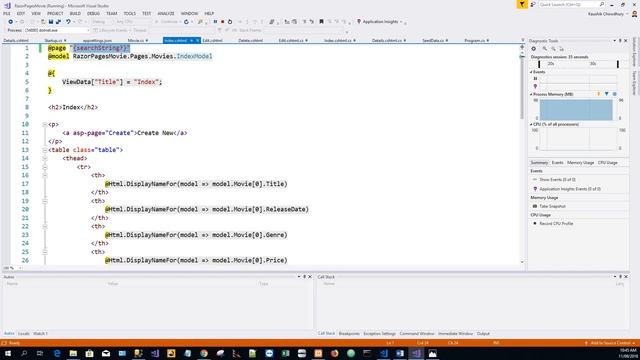Click Record CPU Profile
Screen dimensions: 640x360
coord(556,224)
